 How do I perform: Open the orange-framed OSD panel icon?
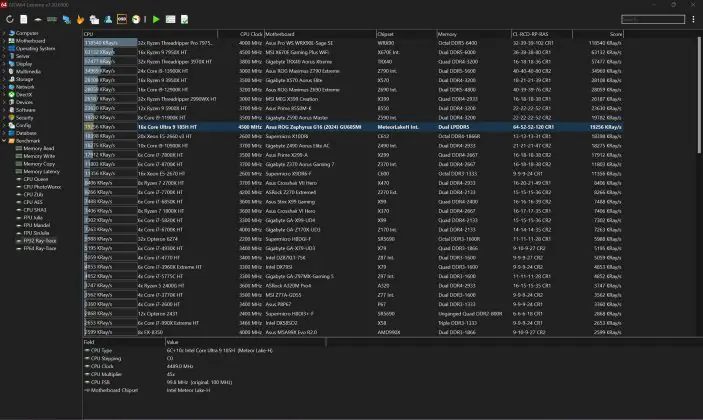click(122, 19)
